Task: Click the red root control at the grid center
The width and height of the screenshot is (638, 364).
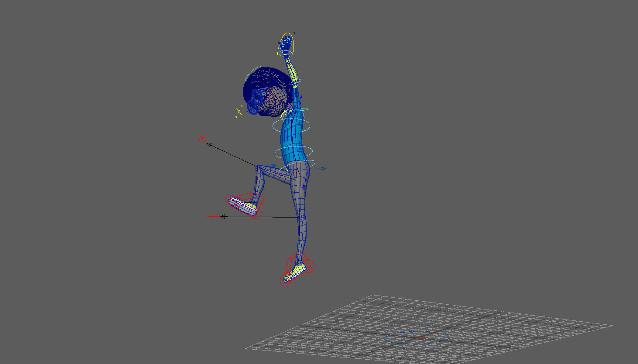Action: pos(419,338)
